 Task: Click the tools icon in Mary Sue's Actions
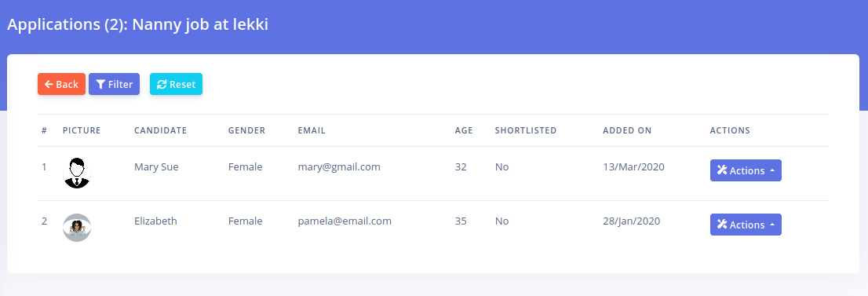click(722, 170)
